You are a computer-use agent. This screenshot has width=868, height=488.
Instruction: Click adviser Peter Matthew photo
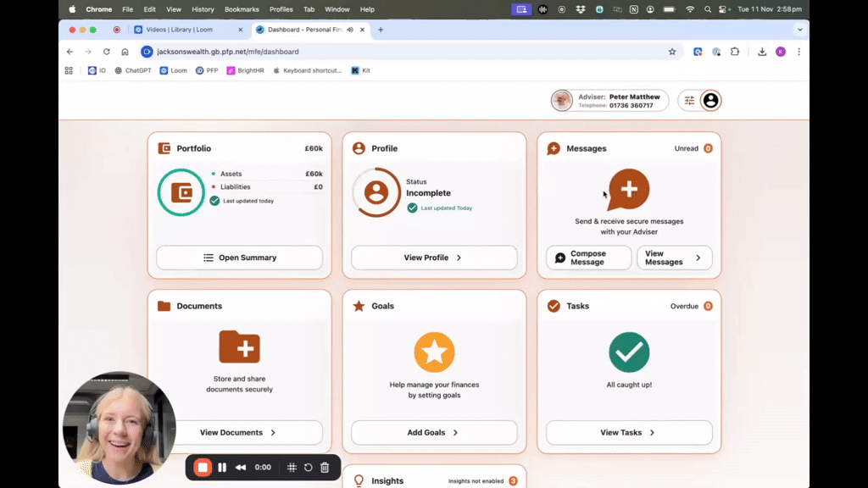point(561,101)
